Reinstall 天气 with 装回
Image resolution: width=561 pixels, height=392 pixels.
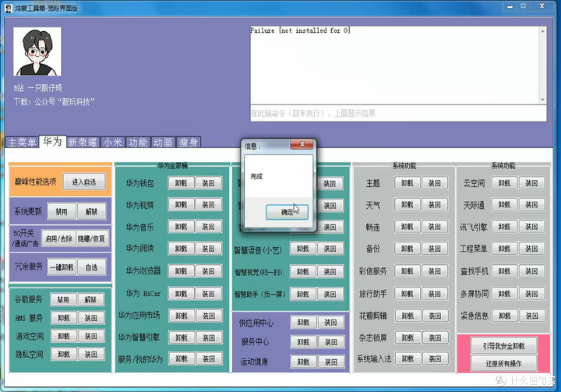click(x=434, y=205)
